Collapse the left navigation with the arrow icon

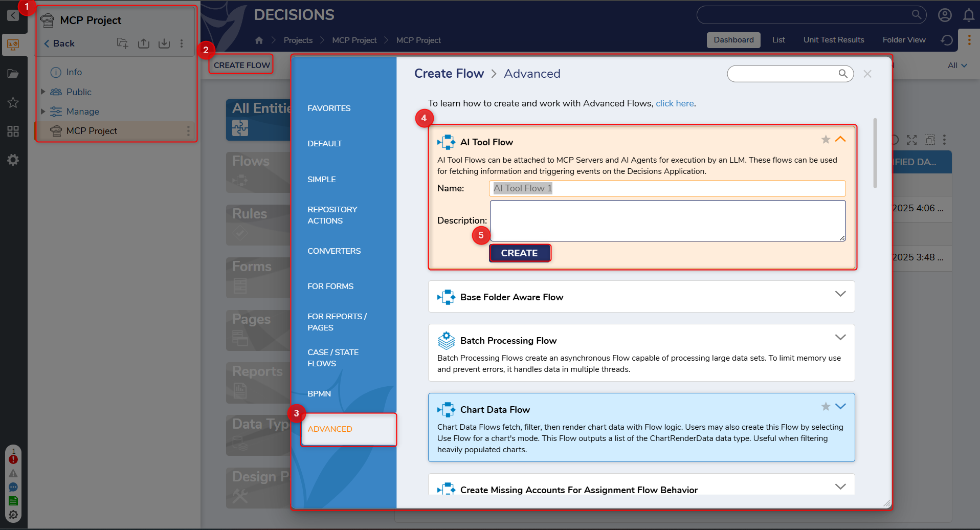[13, 15]
